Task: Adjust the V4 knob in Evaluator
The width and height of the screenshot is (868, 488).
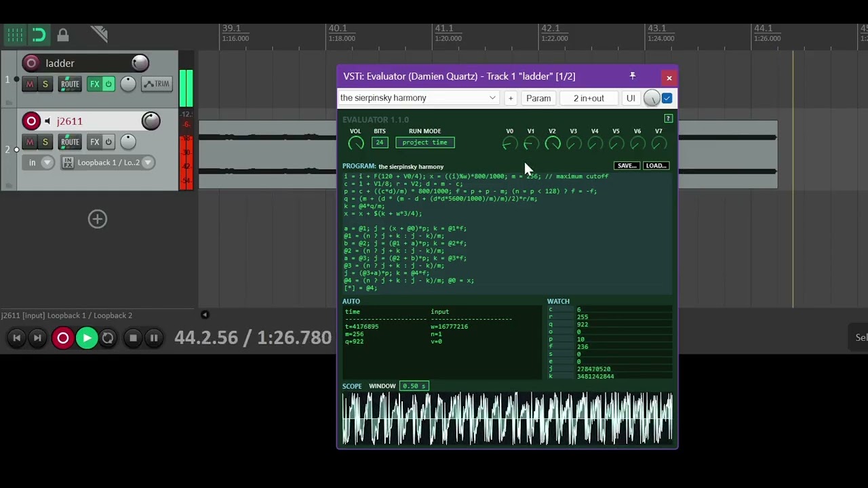Action: coord(595,144)
